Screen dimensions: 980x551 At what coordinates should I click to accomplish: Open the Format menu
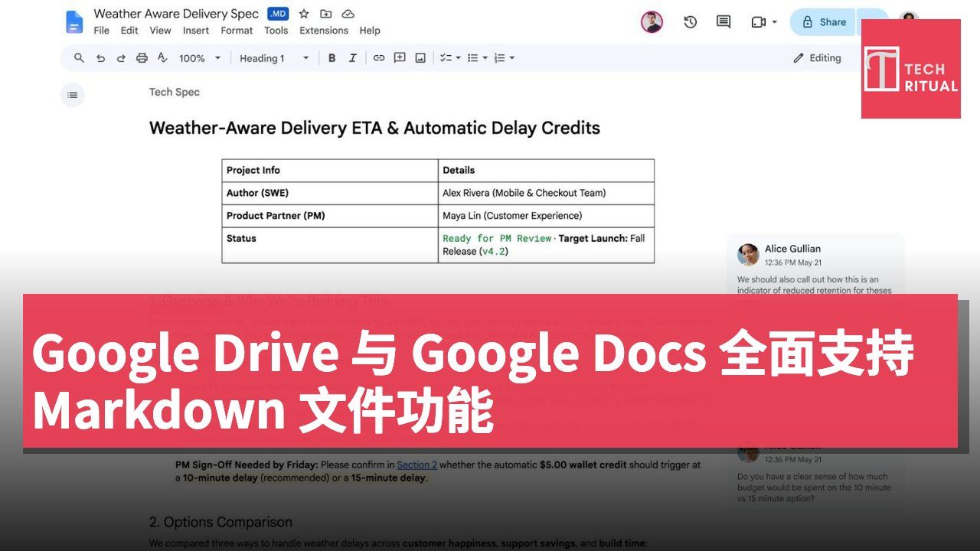237,31
